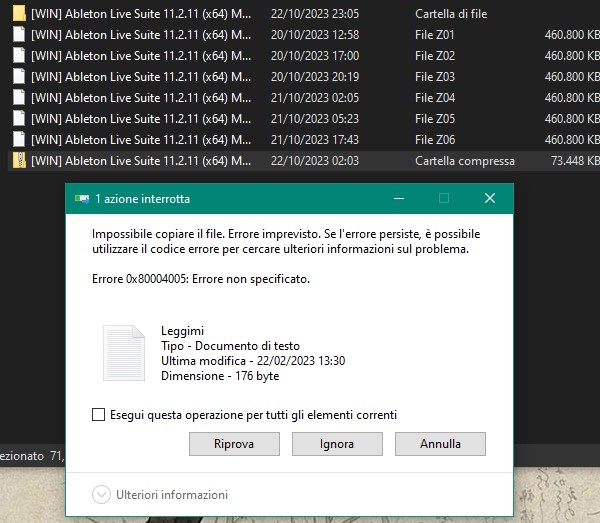
Task: Click the zip icon of the Cartella compressa row
Action: coord(19,161)
